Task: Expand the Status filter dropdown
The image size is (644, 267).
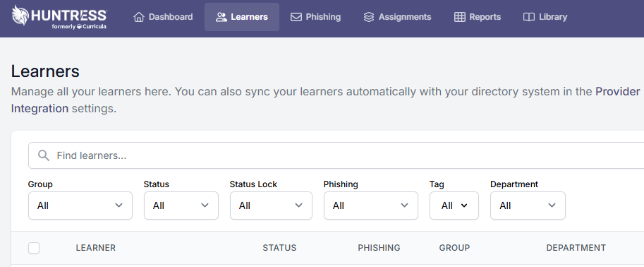Action: tap(181, 206)
